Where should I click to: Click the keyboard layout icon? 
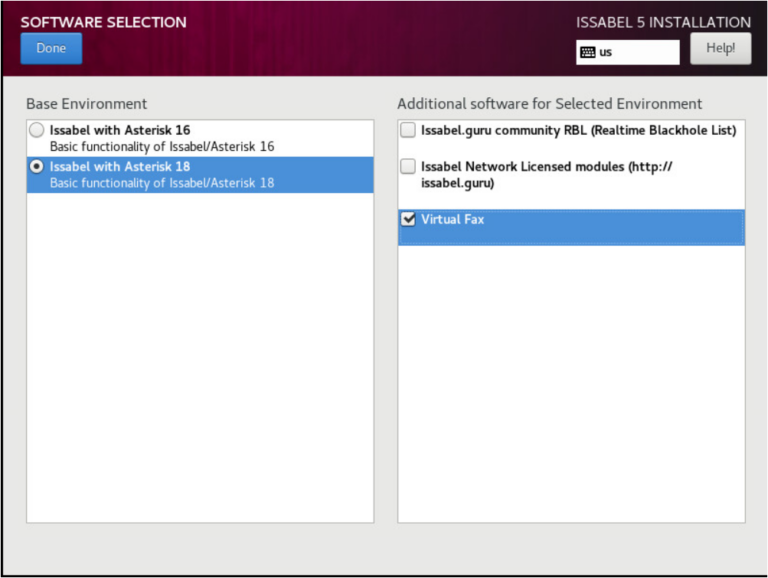pyautogui.click(x=588, y=52)
